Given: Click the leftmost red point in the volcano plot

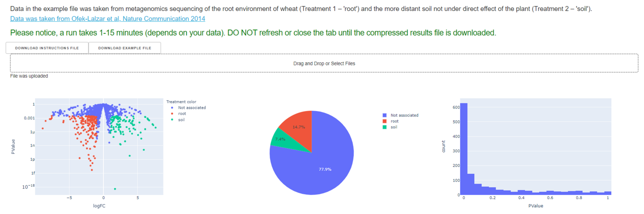Looking at the screenshot, I should (43, 129).
